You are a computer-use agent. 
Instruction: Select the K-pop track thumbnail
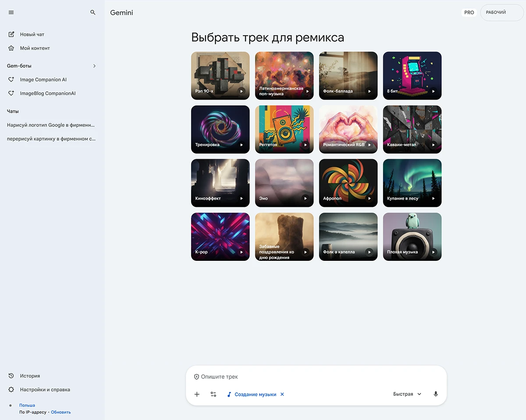[220, 236]
